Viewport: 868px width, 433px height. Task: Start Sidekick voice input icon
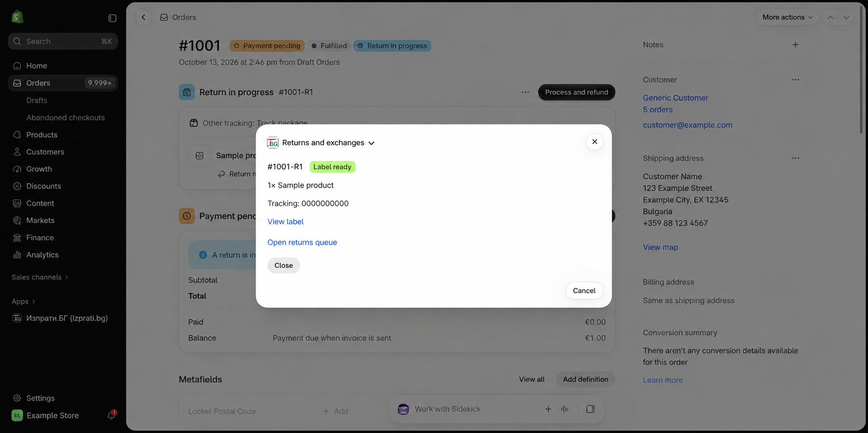(x=565, y=409)
